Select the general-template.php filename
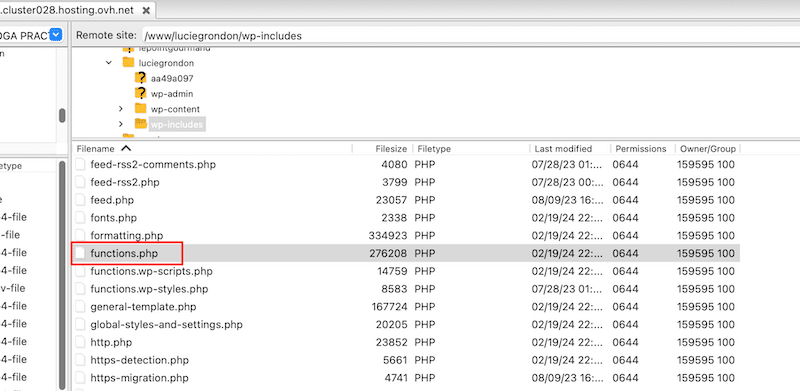This screenshot has width=800, height=391. coord(143,307)
